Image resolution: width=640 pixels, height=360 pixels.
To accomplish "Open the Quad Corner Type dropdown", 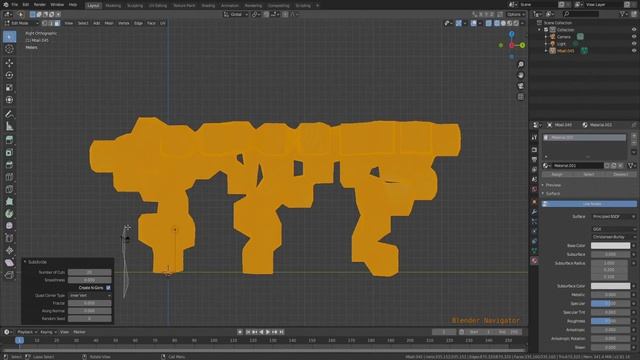I will [90, 296].
